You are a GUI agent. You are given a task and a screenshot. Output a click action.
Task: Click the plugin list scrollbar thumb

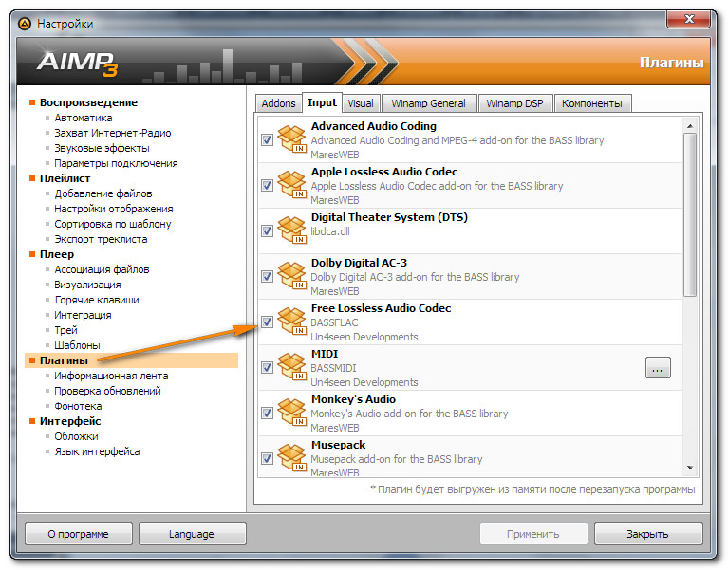pyautogui.click(x=690, y=214)
